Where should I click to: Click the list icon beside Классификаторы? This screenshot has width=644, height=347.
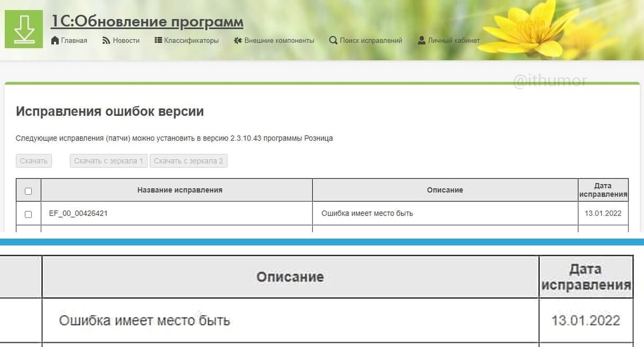click(x=158, y=40)
